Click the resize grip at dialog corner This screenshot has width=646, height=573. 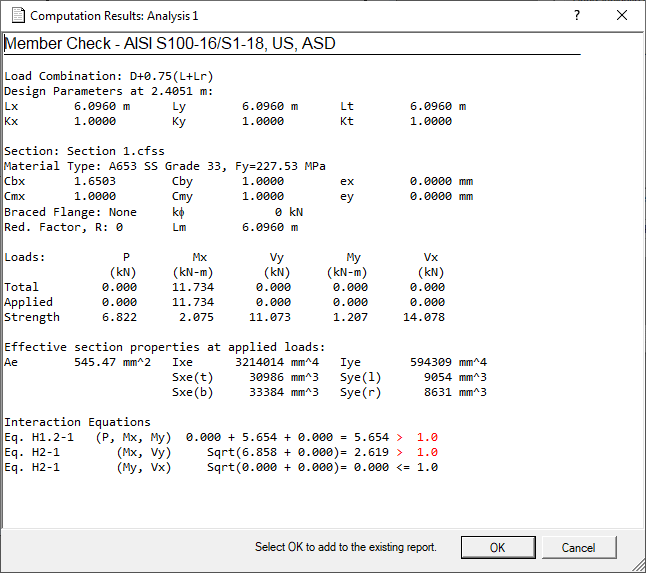click(x=638, y=565)
